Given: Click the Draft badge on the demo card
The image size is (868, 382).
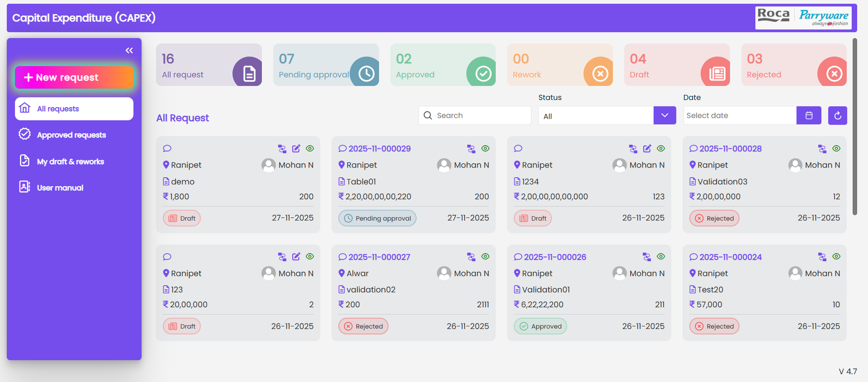Looking at the screenshot, I should [x=182, y=218].
